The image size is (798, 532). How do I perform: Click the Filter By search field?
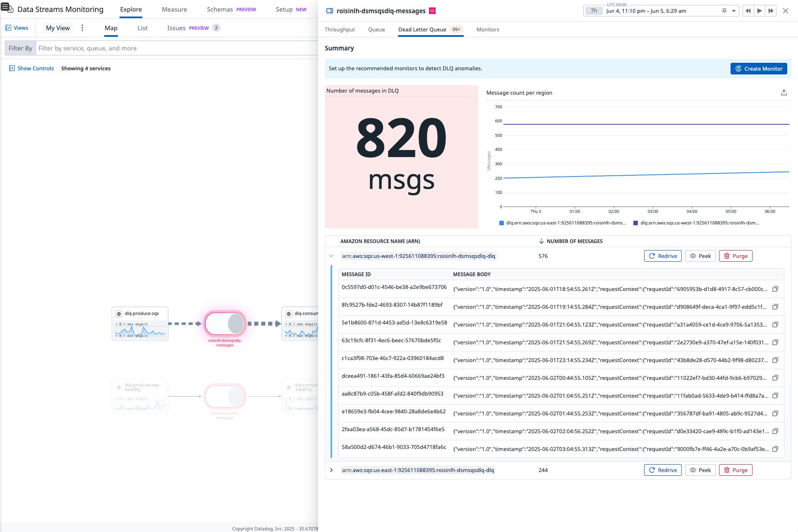(124, 48)
